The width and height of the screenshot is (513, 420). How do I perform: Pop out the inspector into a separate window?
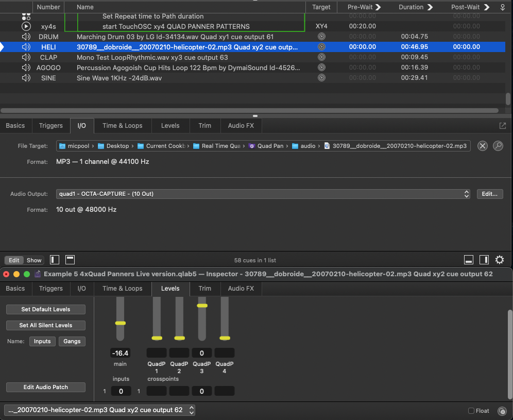(503, 126)
